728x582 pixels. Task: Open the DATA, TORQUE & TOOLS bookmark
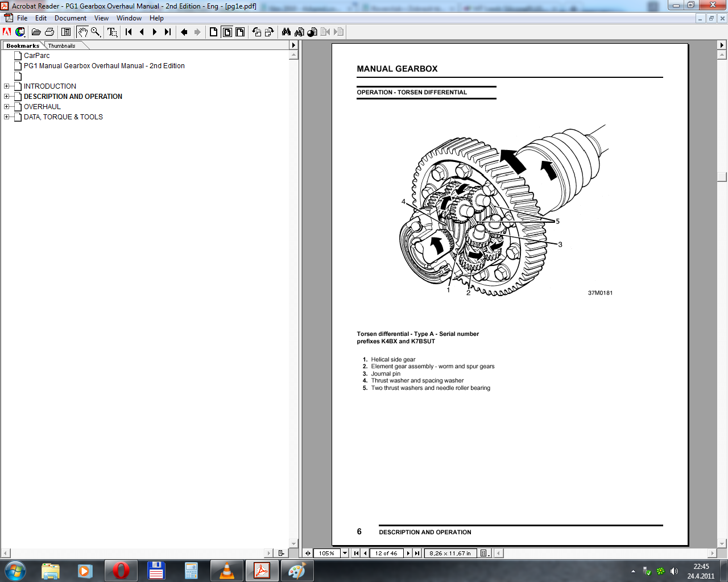point(63,117)
